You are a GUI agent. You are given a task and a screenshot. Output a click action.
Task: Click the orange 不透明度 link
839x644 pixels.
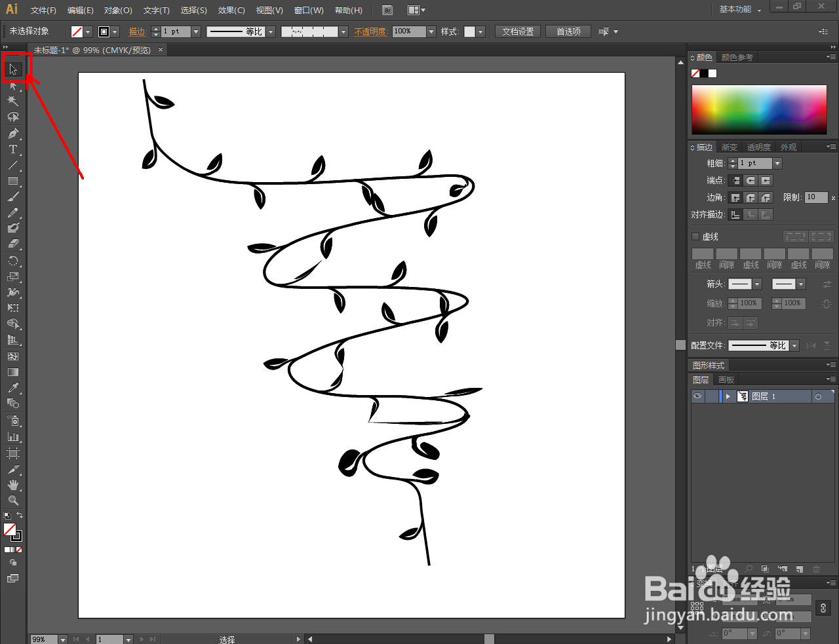(x=370, y=31)
